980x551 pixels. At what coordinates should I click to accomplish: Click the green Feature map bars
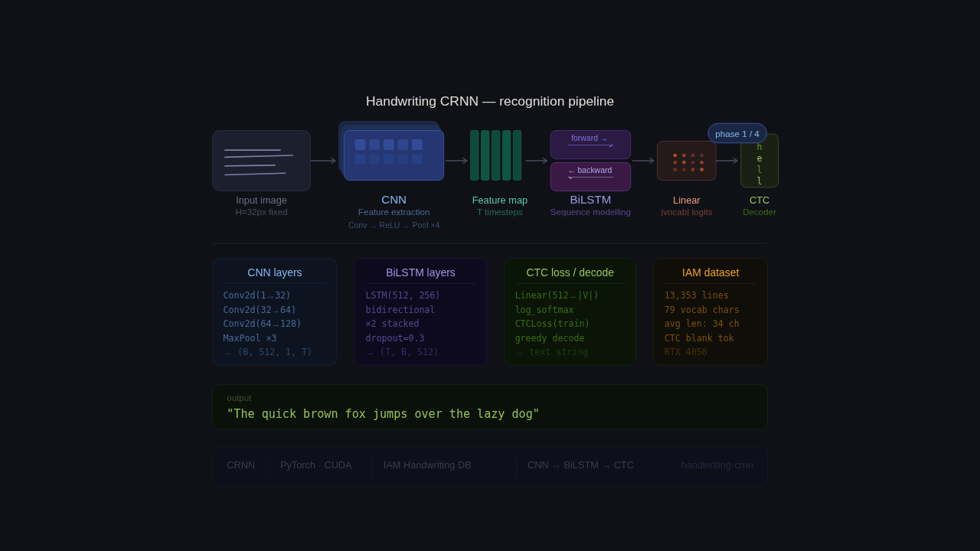coord(495,155)
